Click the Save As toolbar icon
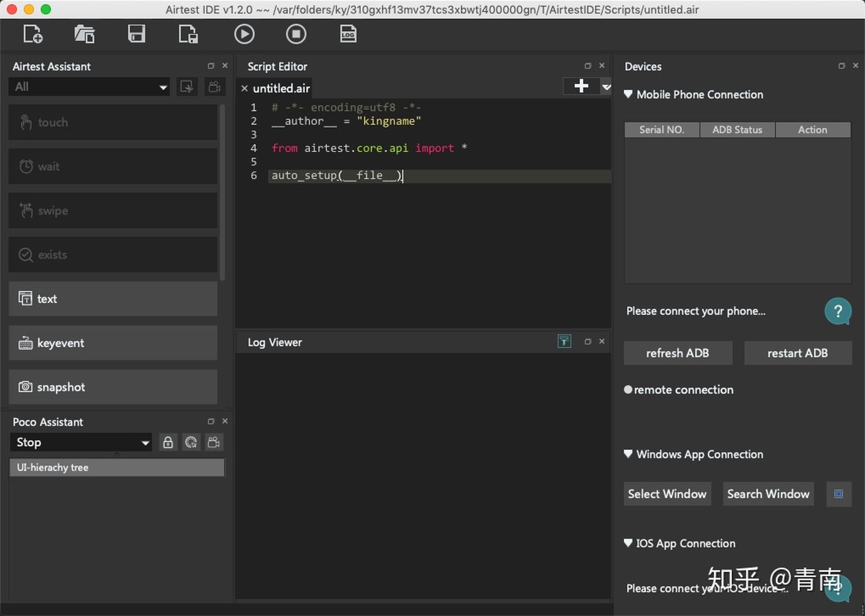The width and height of the screenshot is (865, 616). click(x=188, y=34)
